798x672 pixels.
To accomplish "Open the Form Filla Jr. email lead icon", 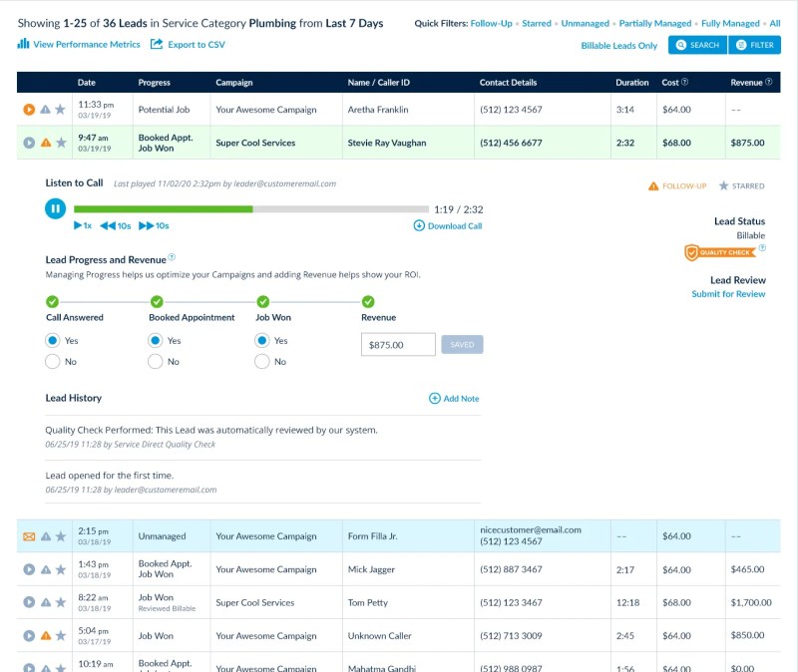I will 29,536.
